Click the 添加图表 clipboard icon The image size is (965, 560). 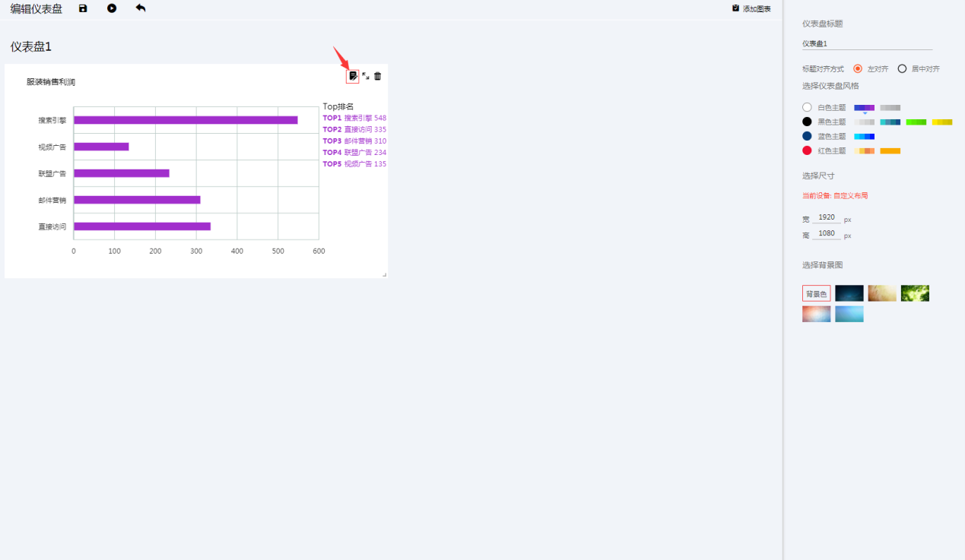point(735,8)
